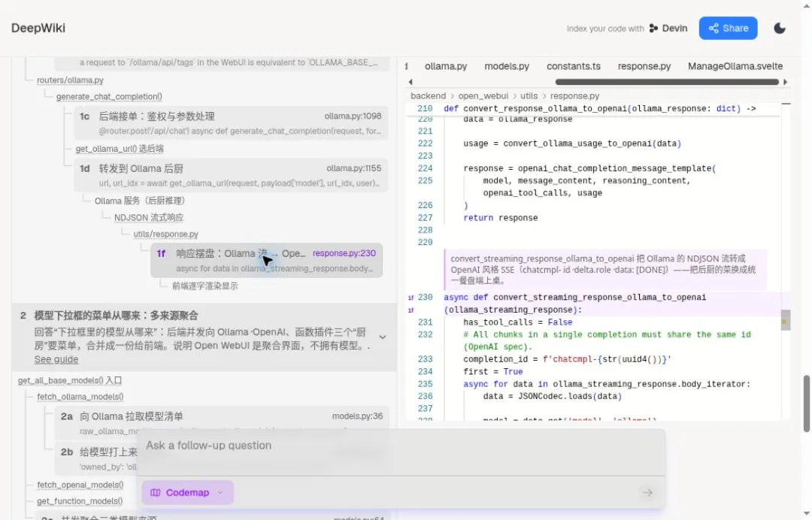This screenshot has width=812, height=520.
Task: Select step 1c 后端接单 card
Action: 231,122
